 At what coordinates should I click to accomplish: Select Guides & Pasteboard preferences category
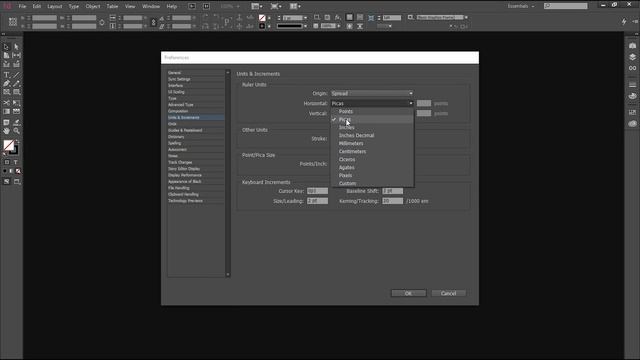(196, 130)
